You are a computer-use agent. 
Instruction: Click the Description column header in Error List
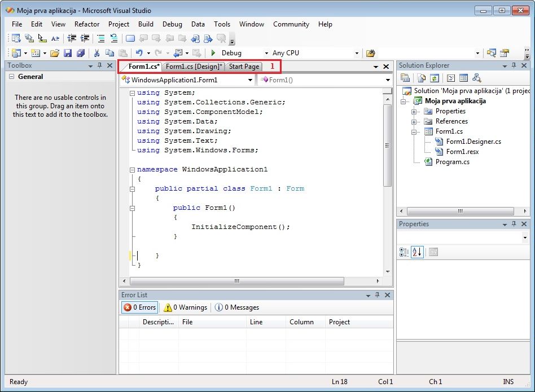pos(159,322)
